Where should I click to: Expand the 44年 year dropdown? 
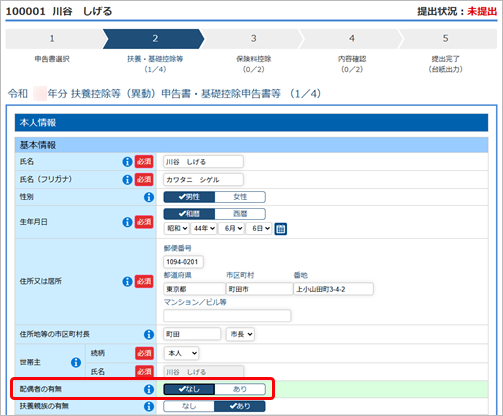coord(204,228)
